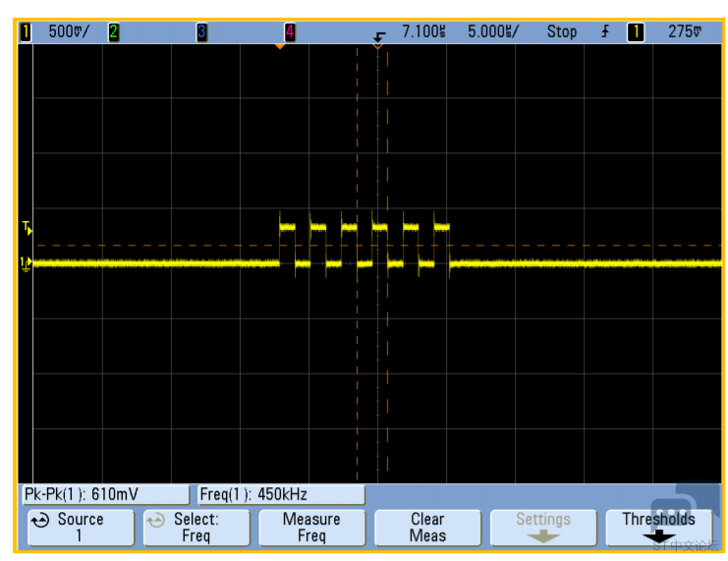Click the Source softkey rotate icon
The width and height of the screenshot is (728, 561).
(x=39, y=520)
